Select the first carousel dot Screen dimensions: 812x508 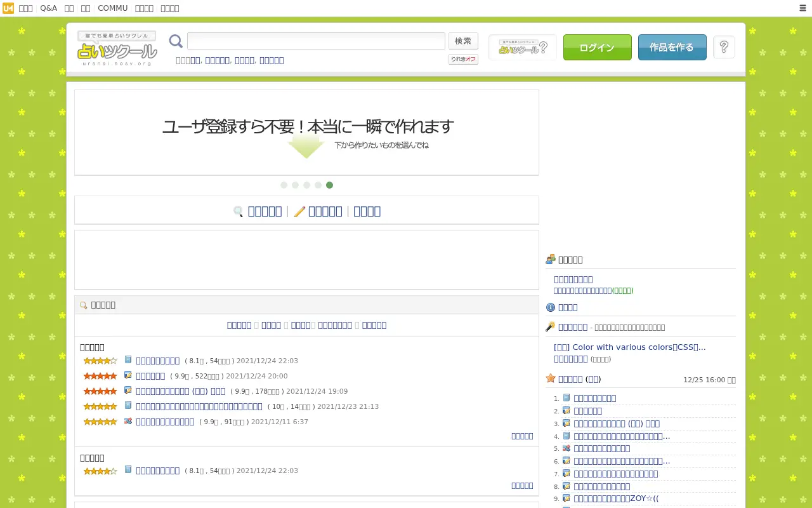point(284,185)
